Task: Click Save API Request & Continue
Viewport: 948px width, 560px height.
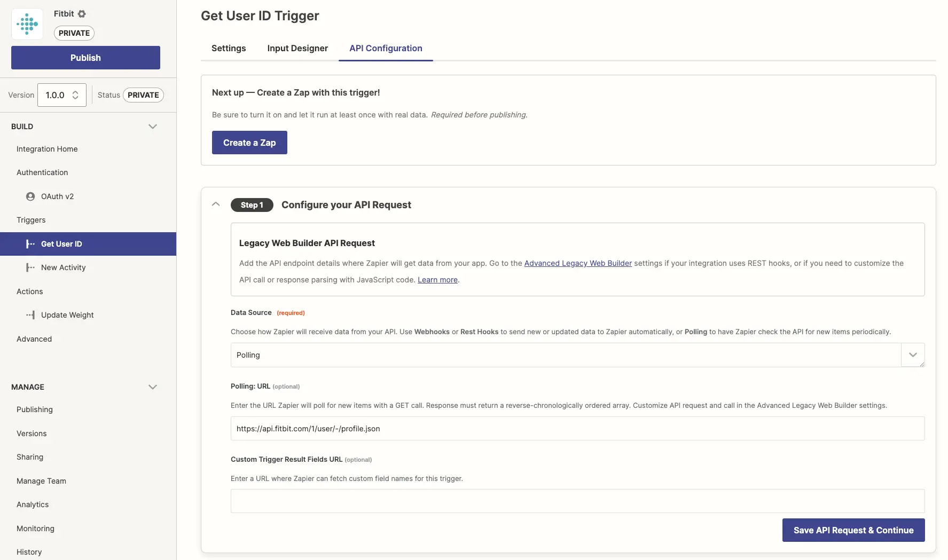Action: [x=853, y=530]
